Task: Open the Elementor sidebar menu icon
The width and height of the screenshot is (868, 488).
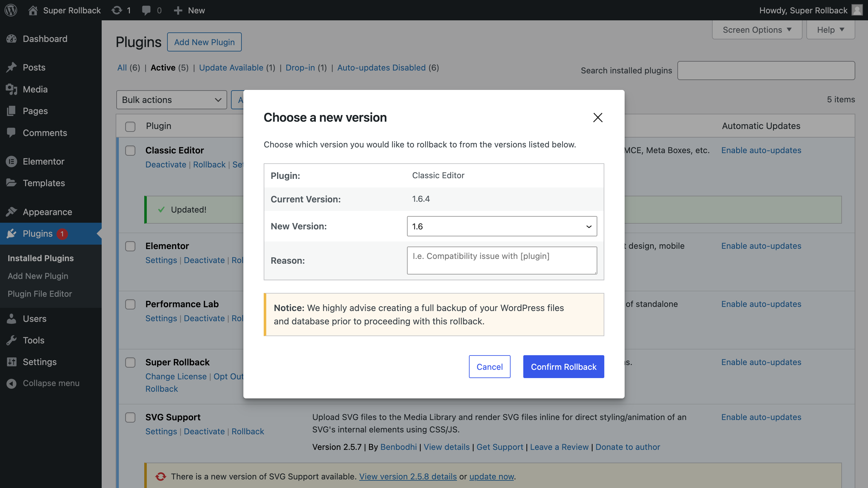Action: click(11, 161)
